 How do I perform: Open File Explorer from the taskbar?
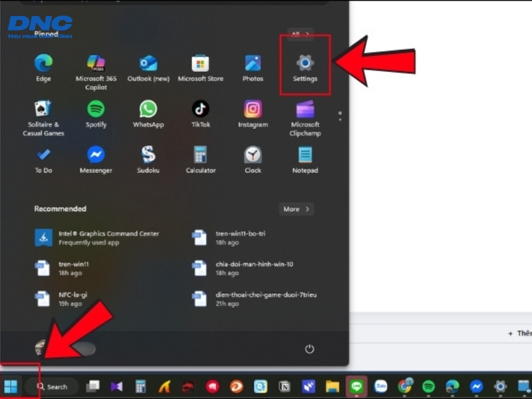point(332,386)
